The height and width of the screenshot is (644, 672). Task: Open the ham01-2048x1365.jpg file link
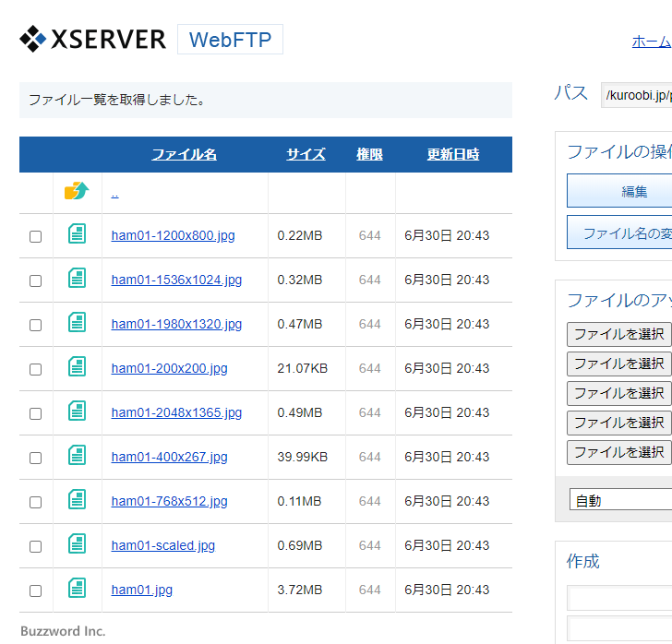coord(176,412)
